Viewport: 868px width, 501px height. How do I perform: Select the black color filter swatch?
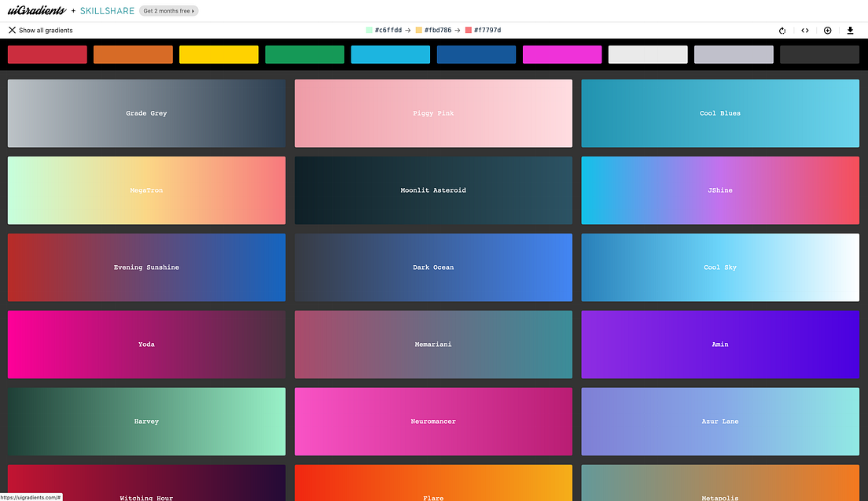pyautogui.click(x=819, y=54)
